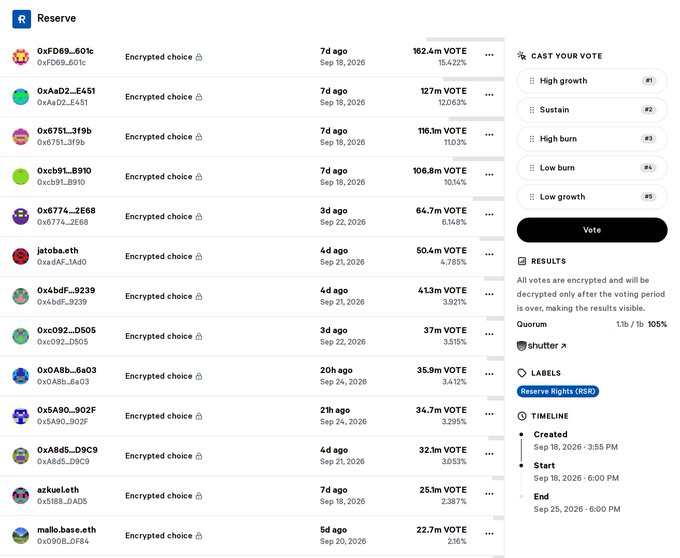This screenshot has height=558, width=680.
Task: Click drag handle icon for Sustain
Action: pyautogui.click(x=532, y=110)
